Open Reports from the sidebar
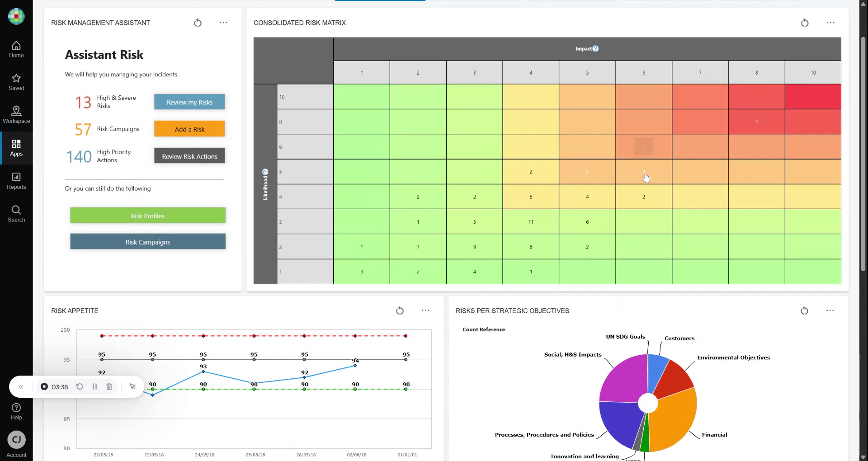 (x=16, y=181)
